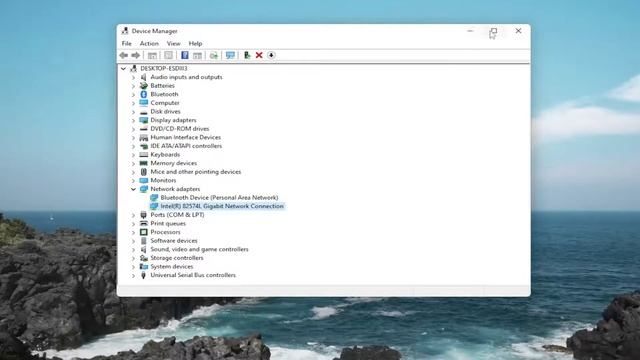Select the Disk drives label
This screenshot has height=360, width=640.
pos(165,111)
